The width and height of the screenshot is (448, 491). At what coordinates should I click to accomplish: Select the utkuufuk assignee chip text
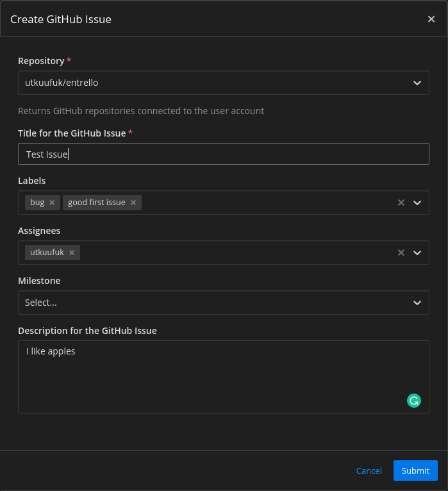(x=47, y=252)
